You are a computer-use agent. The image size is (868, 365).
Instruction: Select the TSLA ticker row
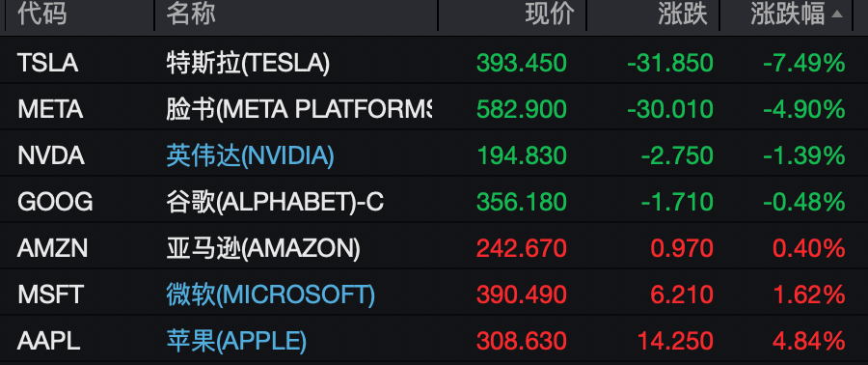434,63
